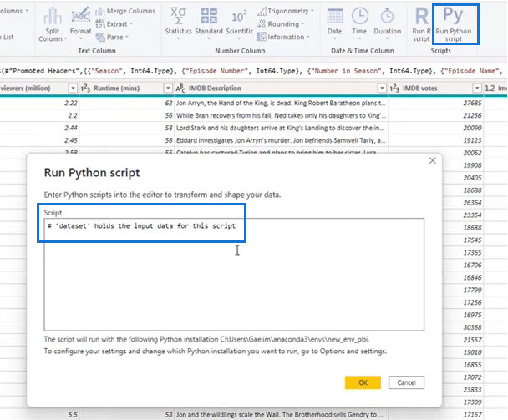This screenshot has height=420, width=508.
Task: Open the Time column tool
Action: click(x=359, y=23)
